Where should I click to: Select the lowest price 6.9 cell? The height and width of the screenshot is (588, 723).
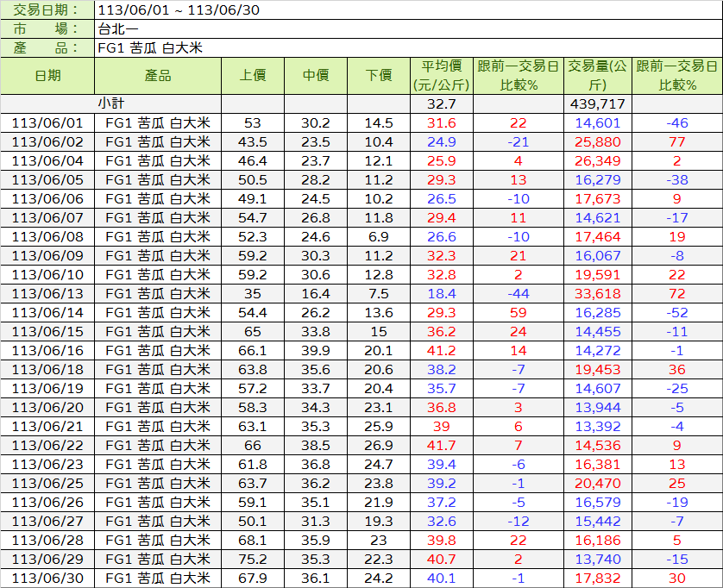pos(379,236)
